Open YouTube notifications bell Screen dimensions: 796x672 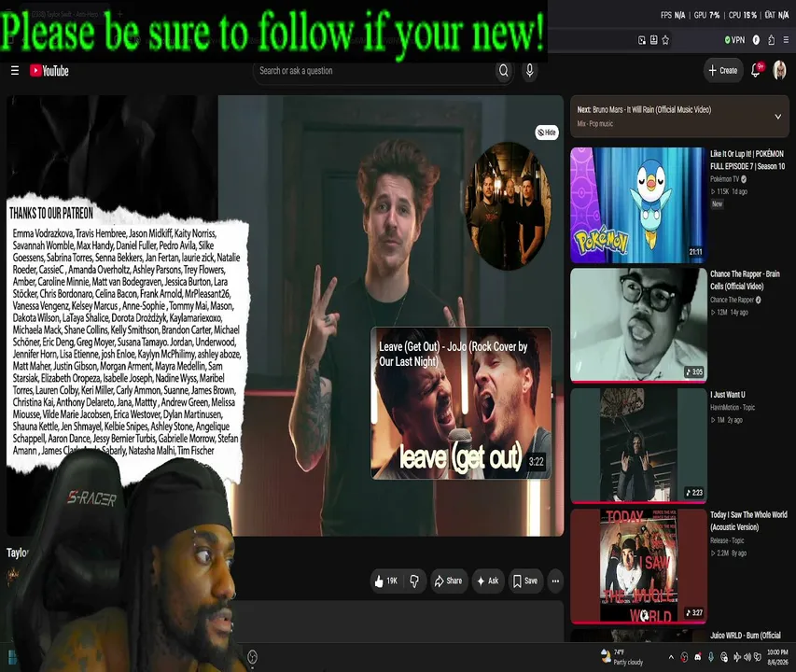(x=756, y=71)
